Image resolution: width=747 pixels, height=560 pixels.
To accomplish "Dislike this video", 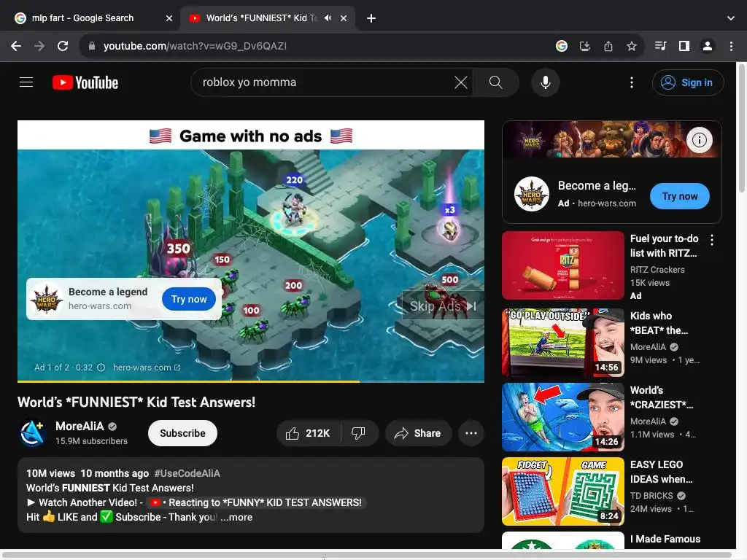I will pos(358,433).
